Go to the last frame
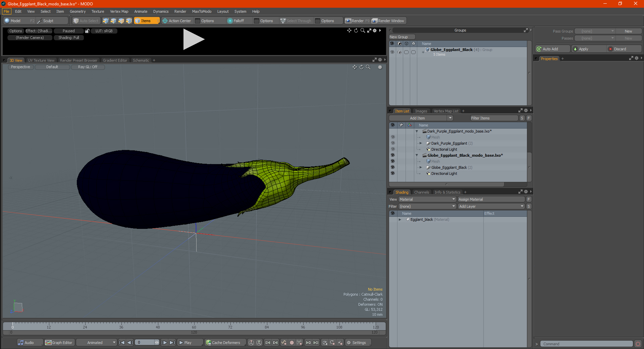 tap(172, 343)
